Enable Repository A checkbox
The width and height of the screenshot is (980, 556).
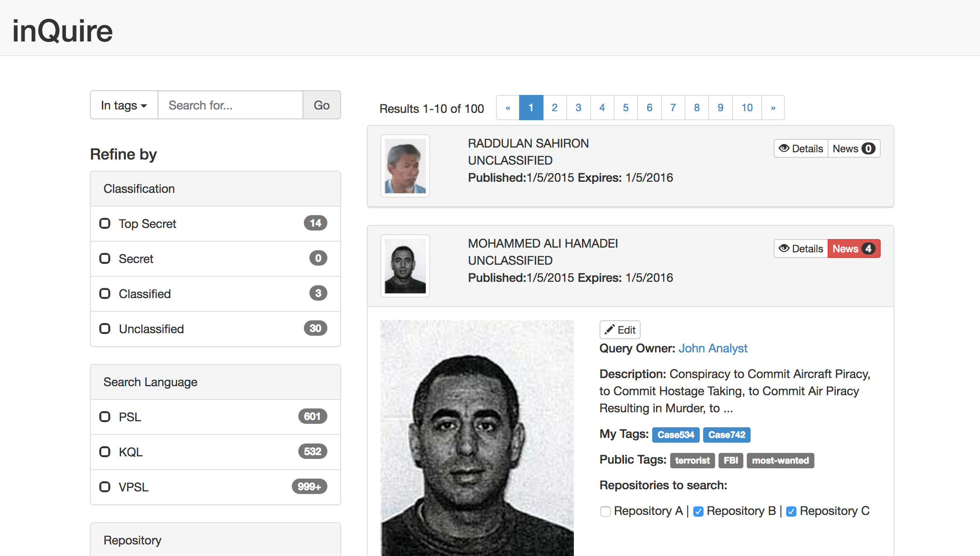(605, 512)
